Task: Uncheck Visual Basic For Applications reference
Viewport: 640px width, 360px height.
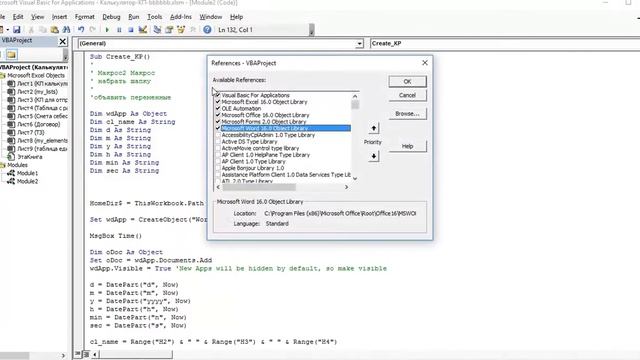Action: tap(218, 95)
